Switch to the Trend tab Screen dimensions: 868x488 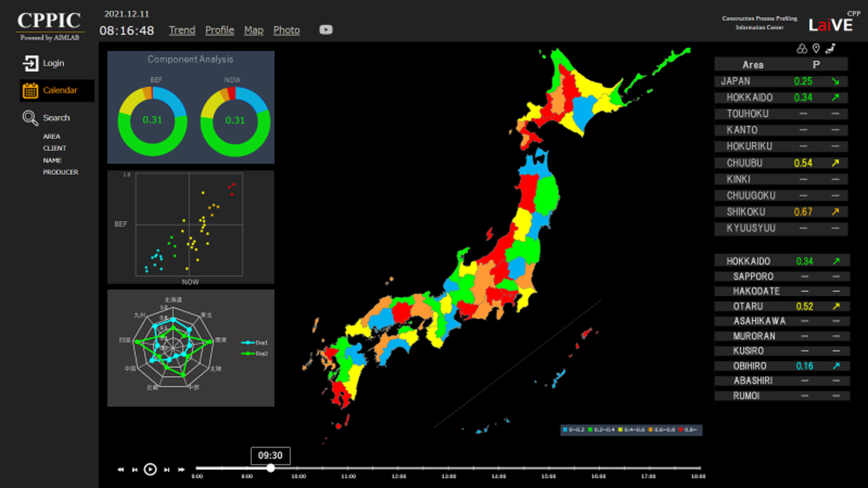(182, 30)
